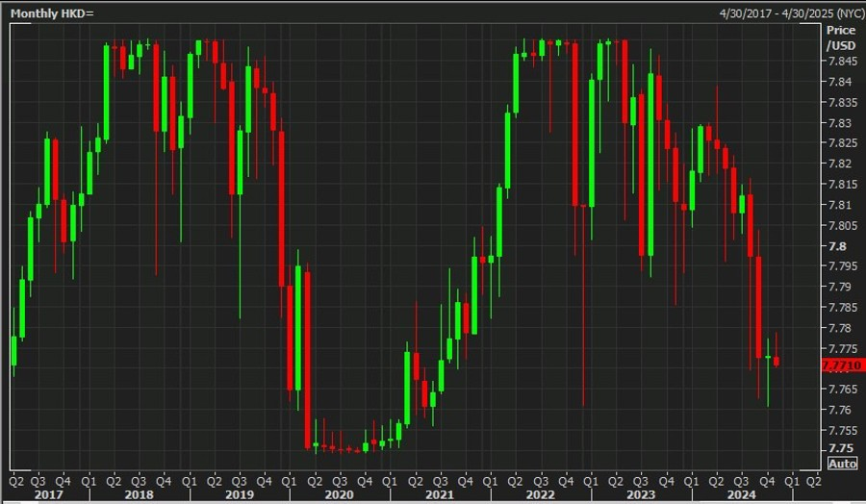Select the bold 7.75 price axis label

tap(840, 447)
